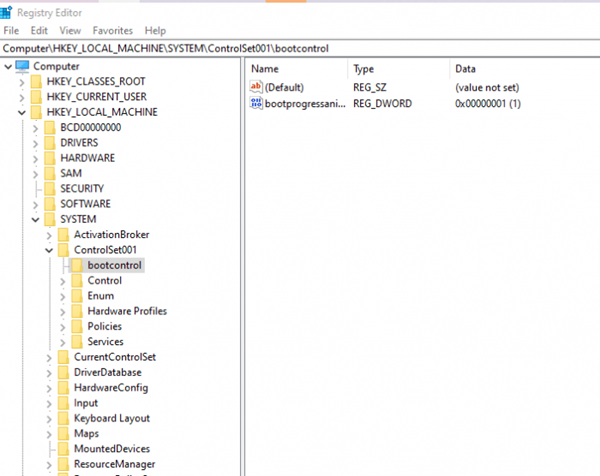This screenshot has height=476, width=600.
Task: Click the HKEY_CURRENT_USER folder icon
Action: [x=36, y=97]
